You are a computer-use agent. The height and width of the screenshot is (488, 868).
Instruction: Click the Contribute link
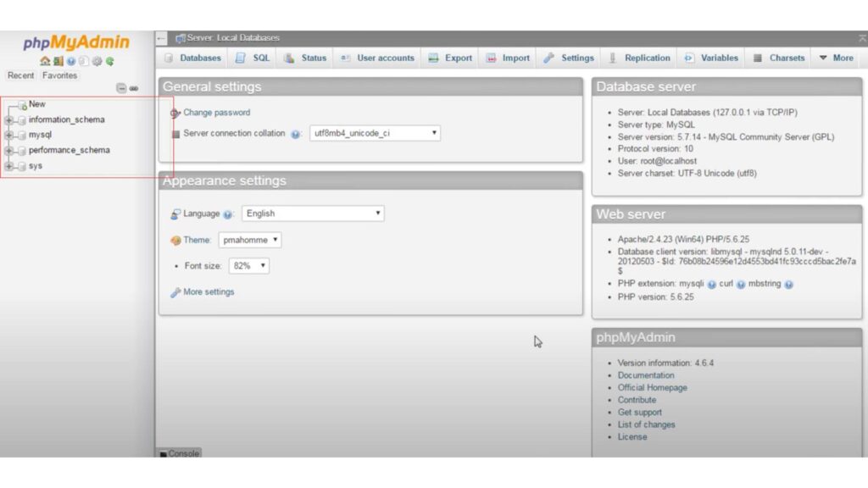pyautogui.click(x=637, y=400)
